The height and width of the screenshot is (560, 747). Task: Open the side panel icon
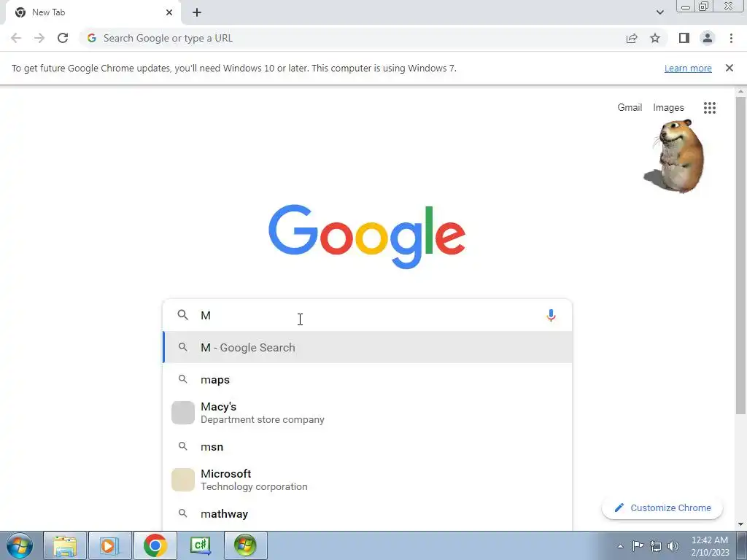click(684, 38)
